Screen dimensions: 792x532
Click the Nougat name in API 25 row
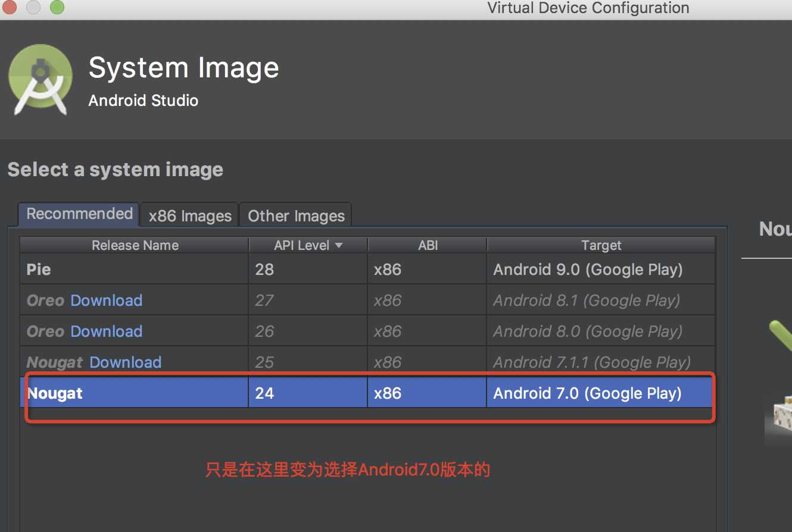[55, 362]
